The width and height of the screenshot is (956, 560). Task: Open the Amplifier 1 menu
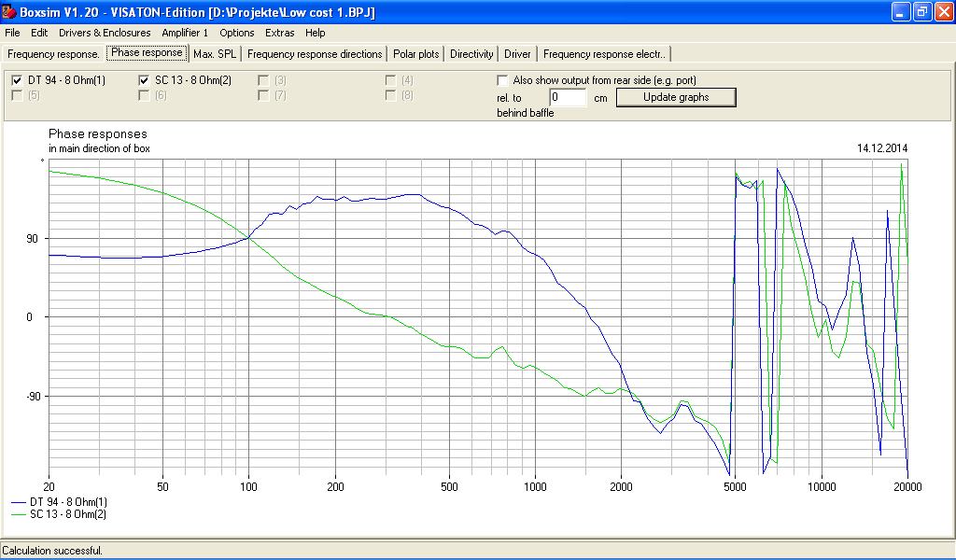[185, 33]
